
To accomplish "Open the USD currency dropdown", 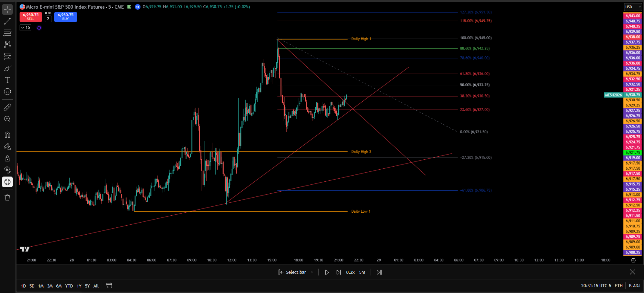I will [x=633, y=7].
